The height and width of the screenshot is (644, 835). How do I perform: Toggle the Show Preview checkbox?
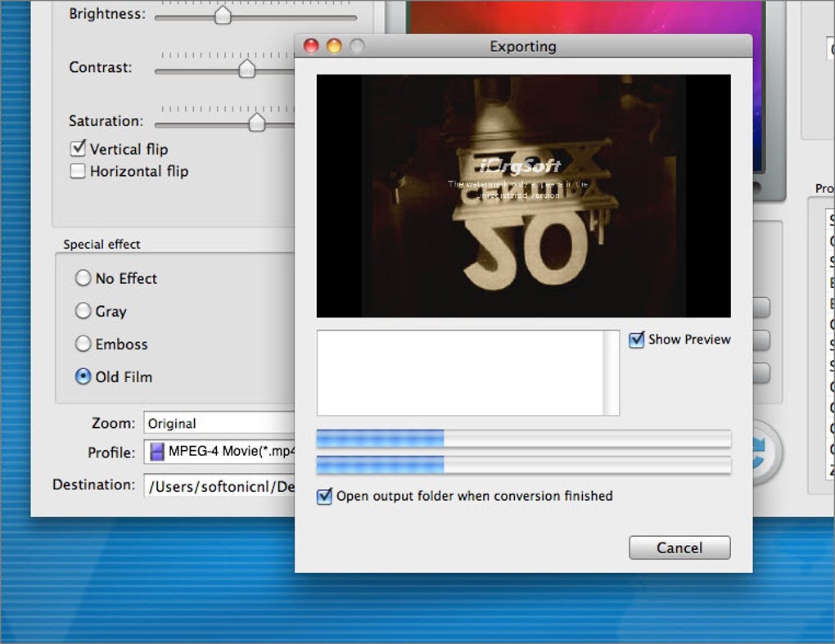tap(636, 340)
